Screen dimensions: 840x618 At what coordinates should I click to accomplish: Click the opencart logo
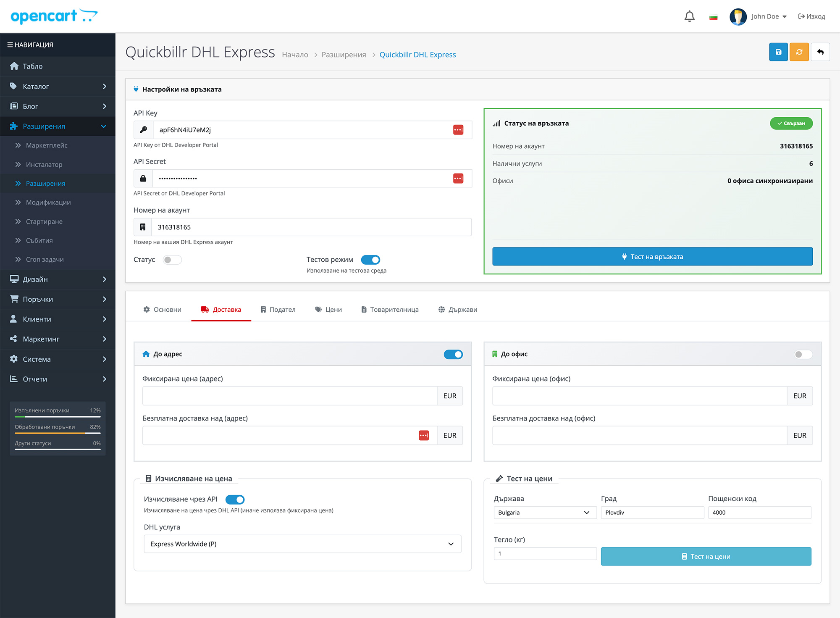point(54,16)
